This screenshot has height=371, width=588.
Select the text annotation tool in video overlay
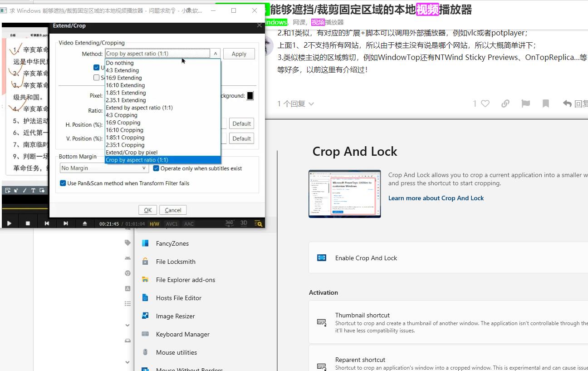[33, 190]
